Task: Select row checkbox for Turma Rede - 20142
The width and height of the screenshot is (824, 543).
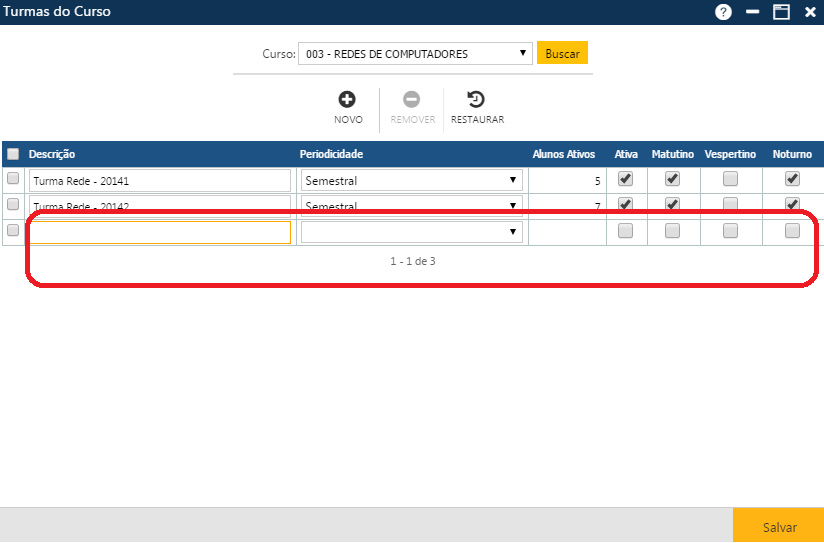Action: [13, 204]
